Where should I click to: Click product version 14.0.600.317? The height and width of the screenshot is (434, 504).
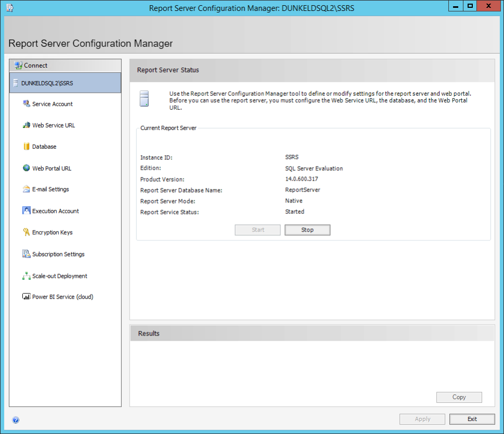(302, 179)
